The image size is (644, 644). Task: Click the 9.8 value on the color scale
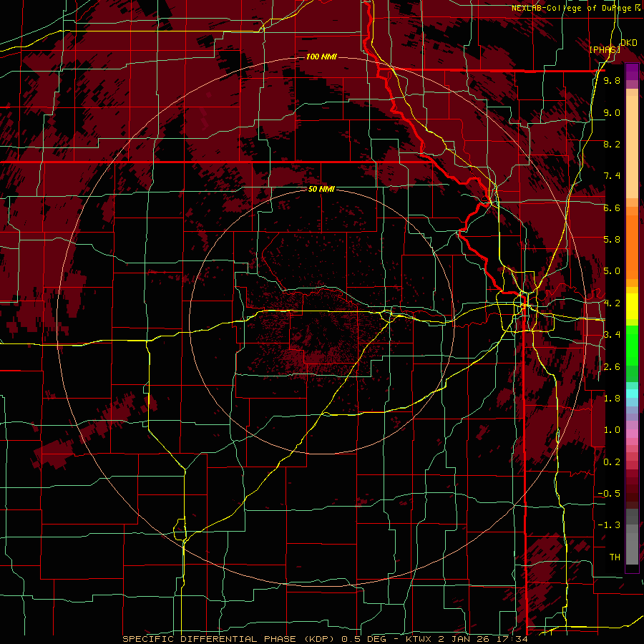coord(612,80)
